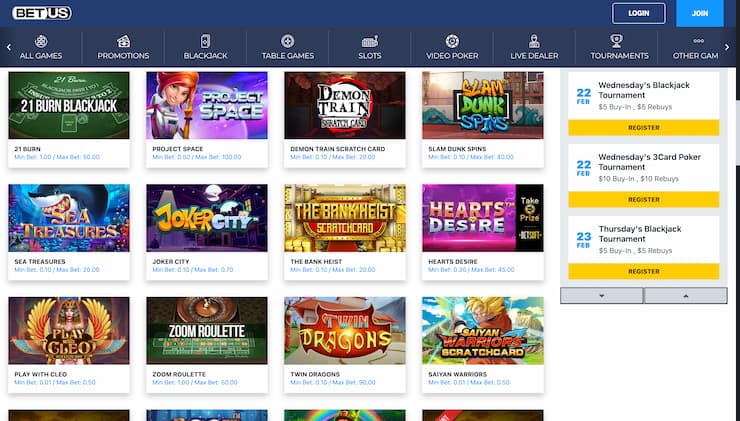Image resolution: width=740 pixels, height=421 pixels.
Task: Open the All Games tab label
Action: coord(41,56)
